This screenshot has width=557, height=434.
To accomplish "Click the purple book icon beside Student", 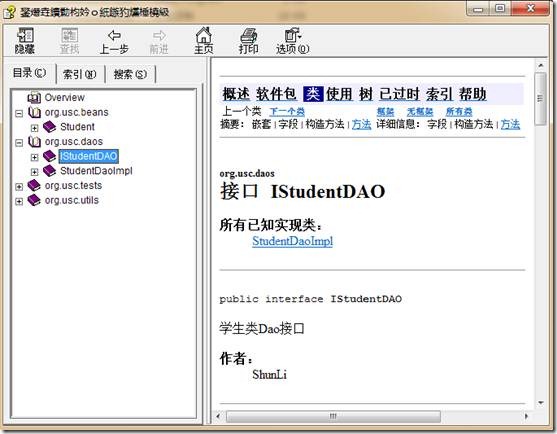I will coord(49,126).
